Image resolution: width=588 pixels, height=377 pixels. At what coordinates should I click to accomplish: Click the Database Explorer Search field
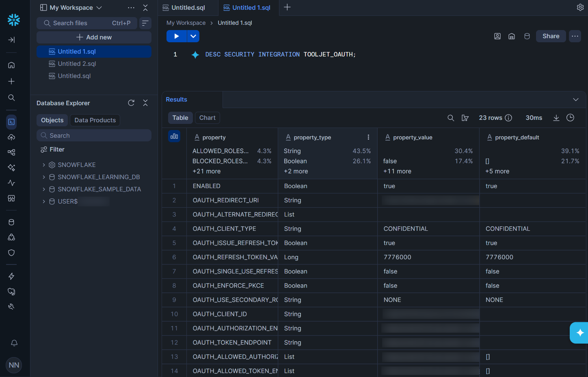tap(94, 135)
